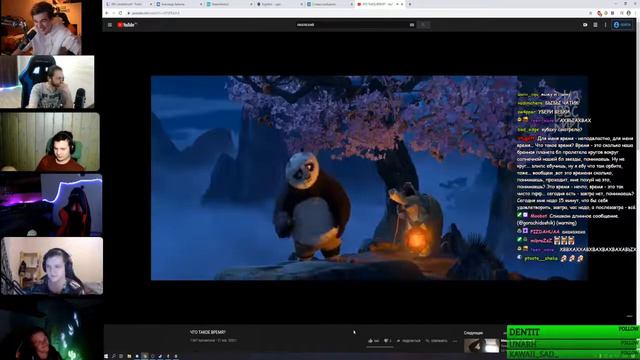Image resolution: width=640 pixels, height=360 pixels.
Task: Open the Windows Start menu
Action: click(x=106, y=356)
